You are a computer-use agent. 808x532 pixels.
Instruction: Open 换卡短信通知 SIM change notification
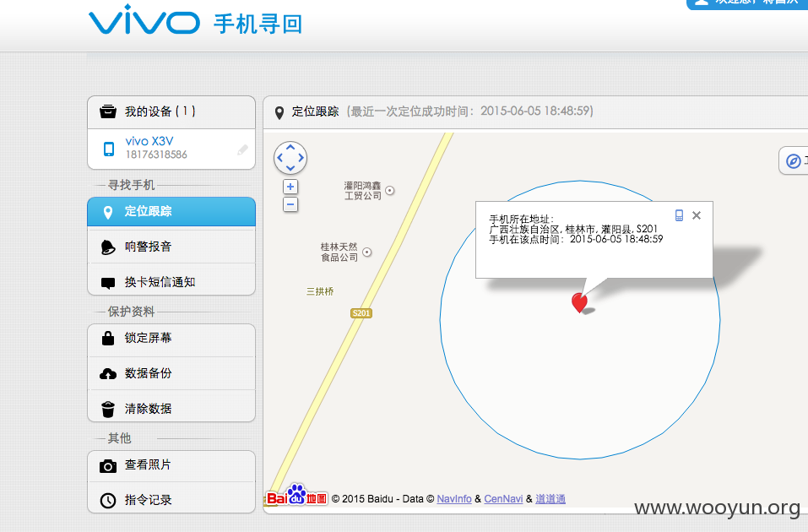click(171, 281)
